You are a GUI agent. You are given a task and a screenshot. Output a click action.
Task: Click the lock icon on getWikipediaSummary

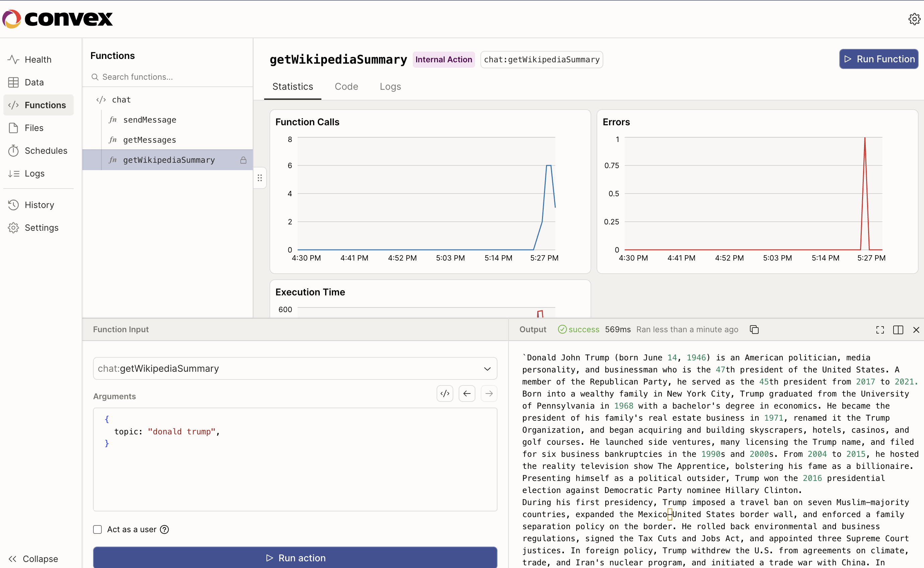tap(243, 160)
